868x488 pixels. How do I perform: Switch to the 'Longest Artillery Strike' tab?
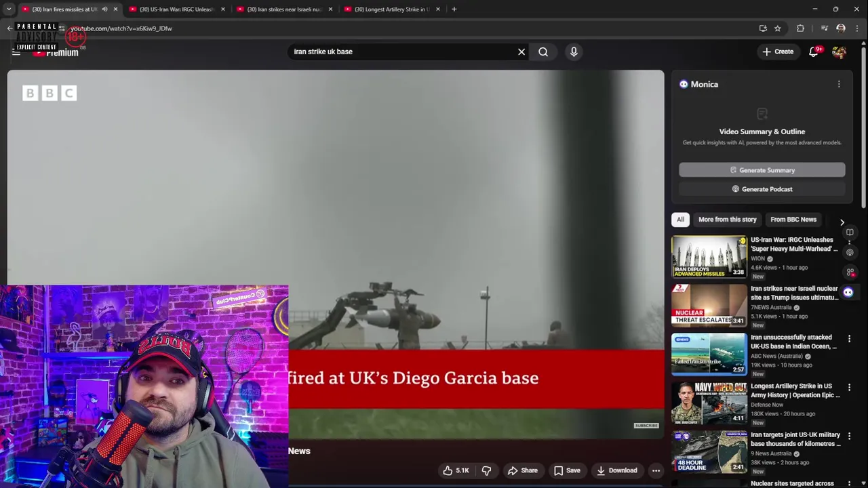[391, 9]
